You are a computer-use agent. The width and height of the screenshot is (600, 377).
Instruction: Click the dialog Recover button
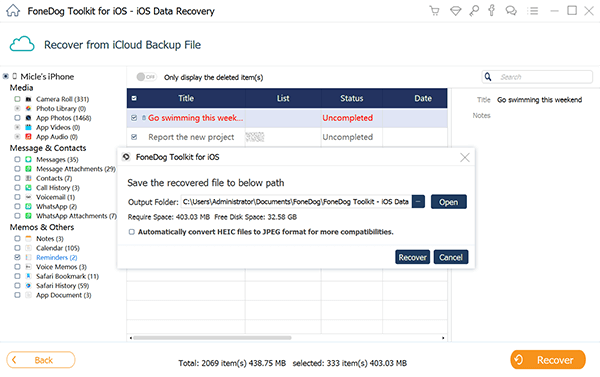tap(412, 257)
